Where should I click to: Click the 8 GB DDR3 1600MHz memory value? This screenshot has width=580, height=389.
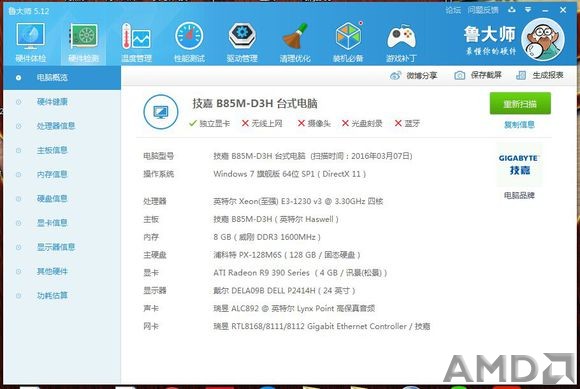click(x=267, y=237)
